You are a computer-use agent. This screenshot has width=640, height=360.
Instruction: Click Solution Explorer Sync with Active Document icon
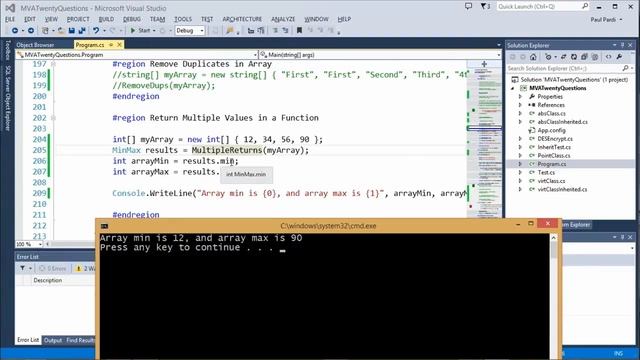[x=563, y=57]
